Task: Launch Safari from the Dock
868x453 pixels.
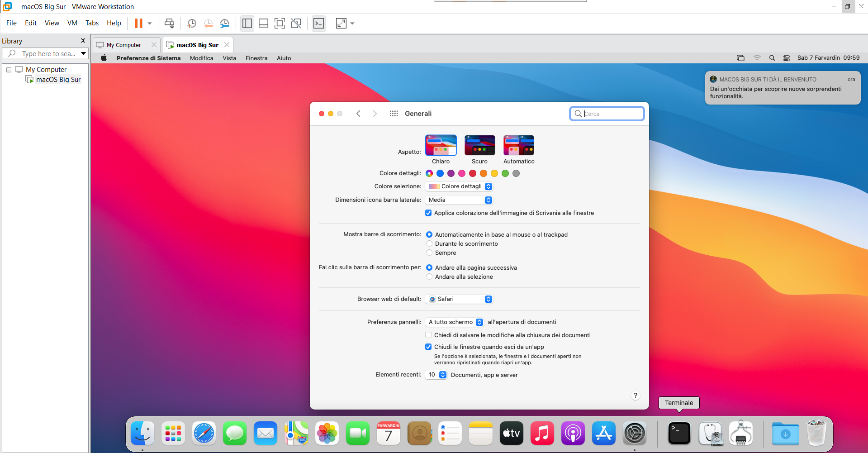Action: point(204,433)
